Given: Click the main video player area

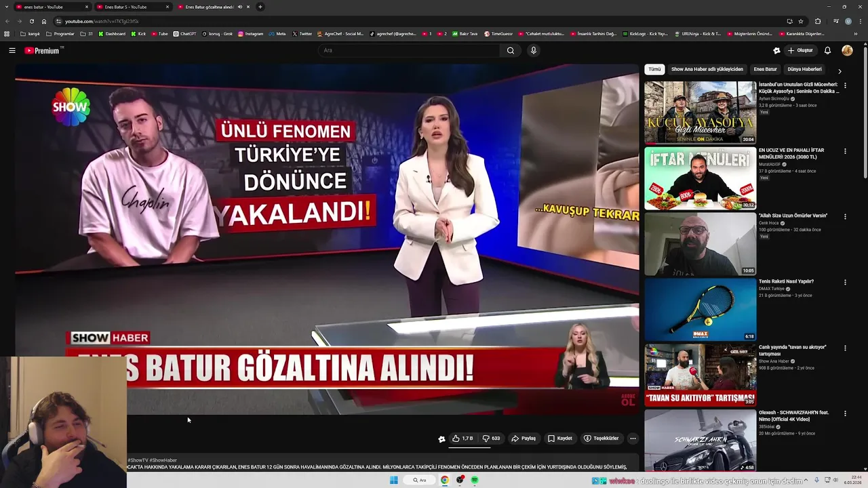Looking at the screenshot, I should click(327, 239).
